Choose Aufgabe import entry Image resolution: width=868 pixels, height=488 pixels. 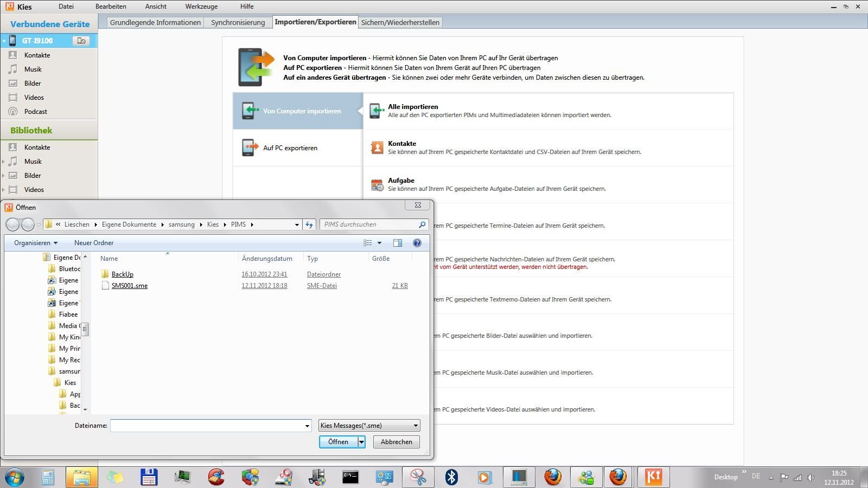(548, 184)
